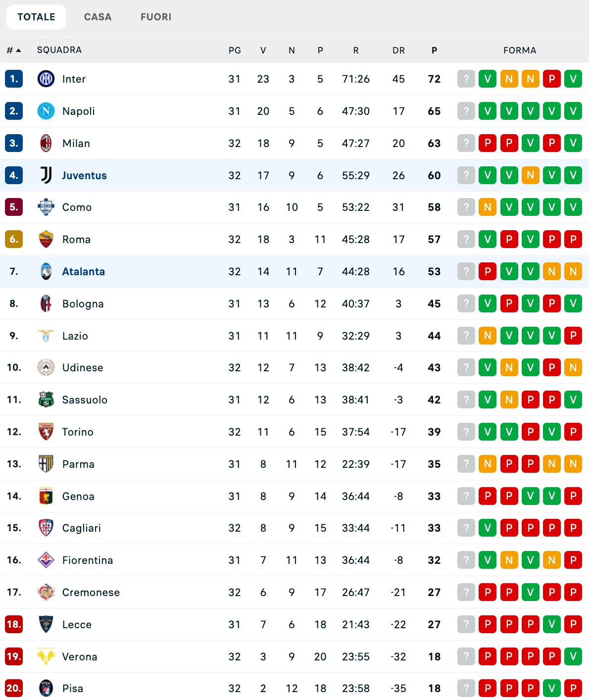Screen dimensions: 589x700
Task: Click the position 18 relegation badge for Lecce
Action: point(14,624)
